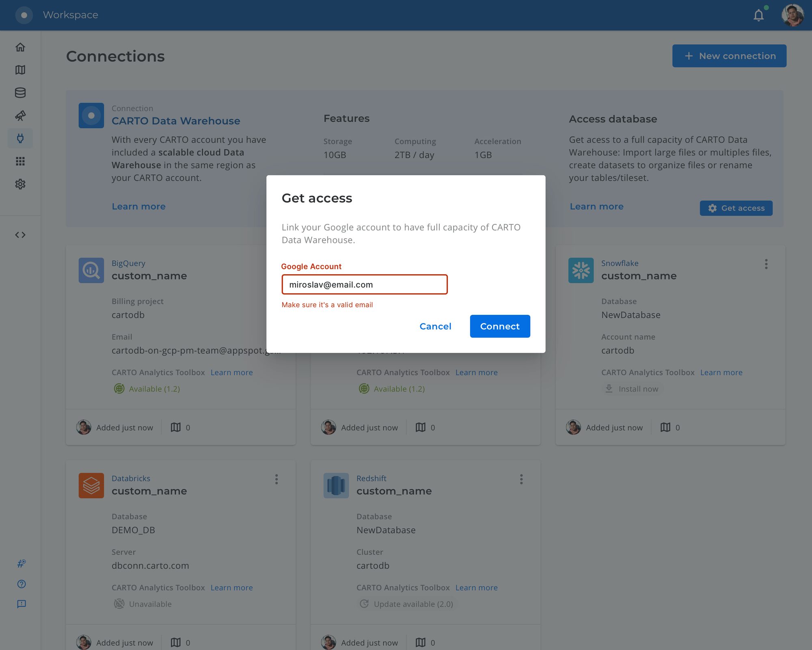Open the Maps sidebar icon
Viewport: 812px width, 650px height.
[x=20, y=70]
